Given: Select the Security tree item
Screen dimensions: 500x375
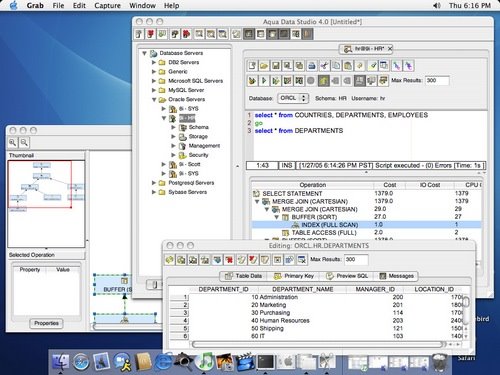Looking at the screenshot, I should click(198, 155).
